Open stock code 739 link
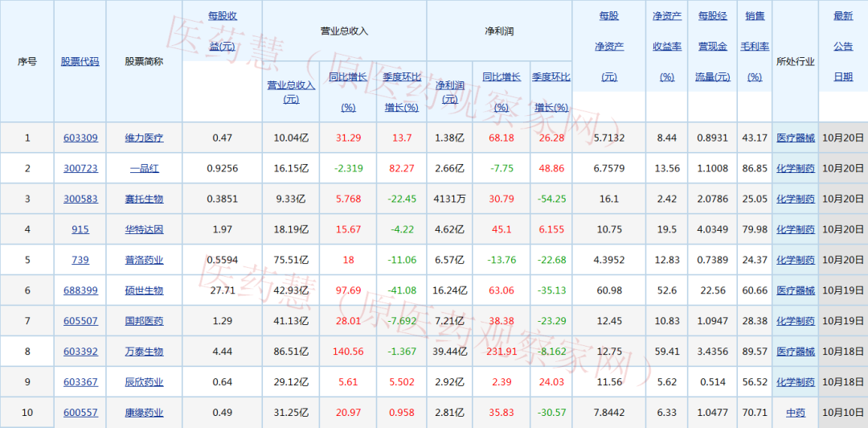Viewport: 868px width, 428px height. 80,260
